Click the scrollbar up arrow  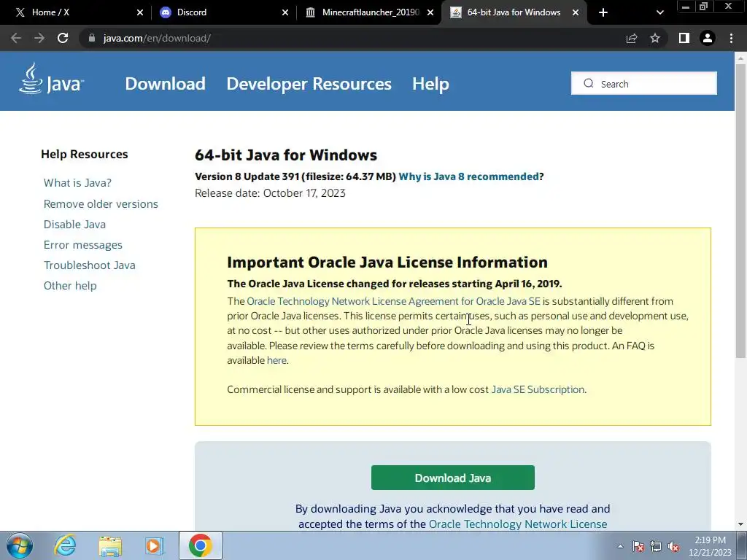tap(740, 58)
